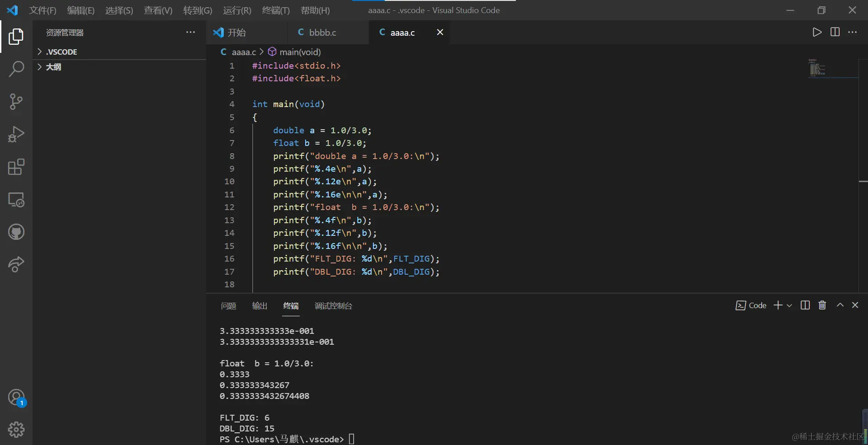This screenshot has width=868, height=445.
Task: Open the Manage settings gear
Action: pyautogui.click(x=16, y=430)
